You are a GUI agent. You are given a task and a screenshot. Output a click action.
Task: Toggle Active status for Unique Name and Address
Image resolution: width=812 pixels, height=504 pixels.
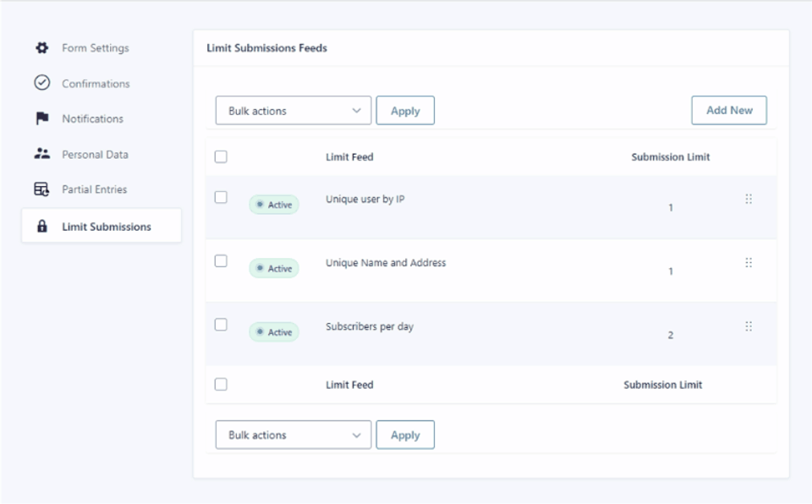tap(274, 268)
